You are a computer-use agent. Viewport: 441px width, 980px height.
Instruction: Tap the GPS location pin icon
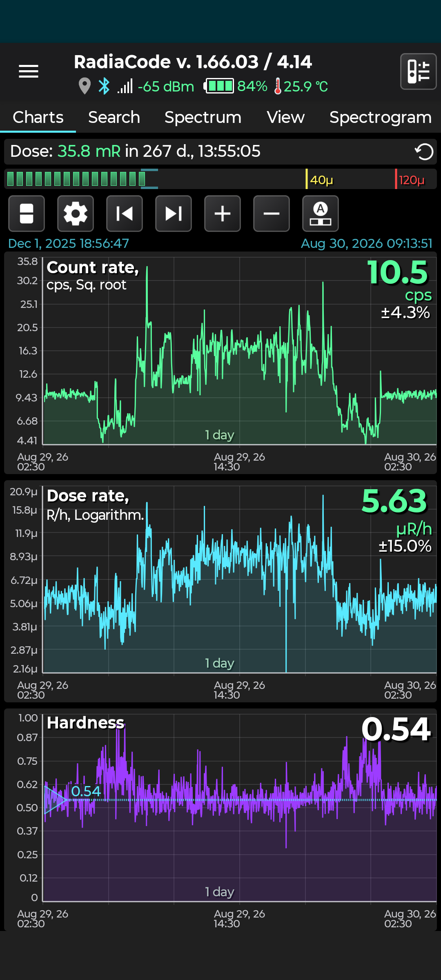pyautogui.click(x=85, y=86)
